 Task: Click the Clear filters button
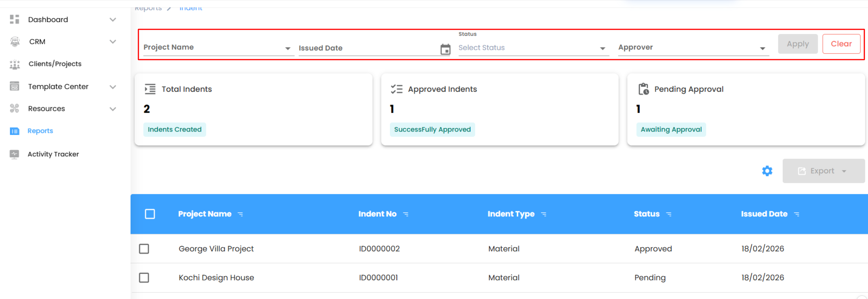(x=841, y=44)
